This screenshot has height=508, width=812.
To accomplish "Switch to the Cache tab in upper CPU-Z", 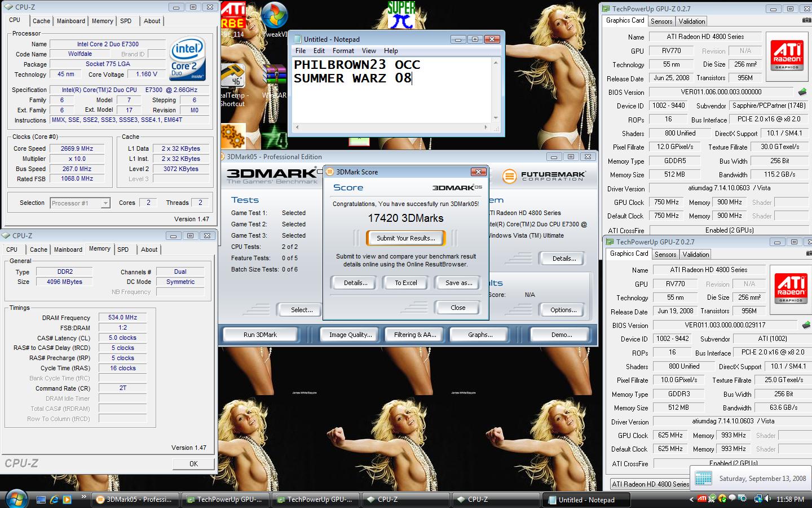I will pyautogui.click(x=41, y=21).
